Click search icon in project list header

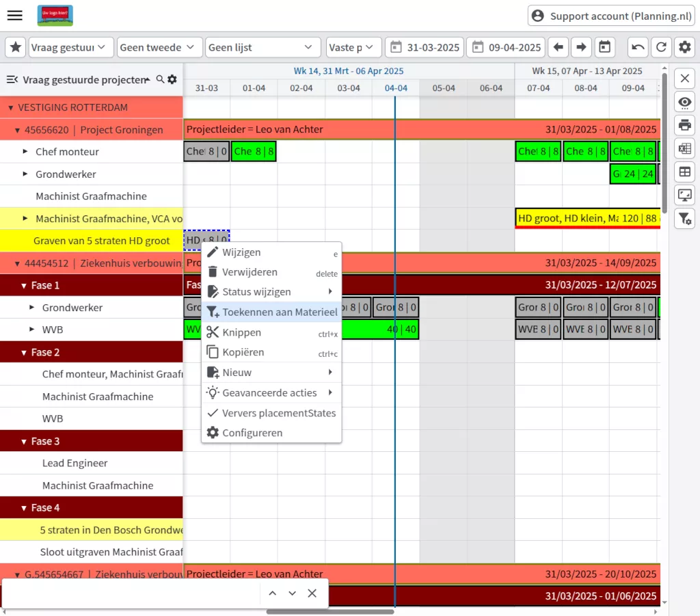coord(160,79)
